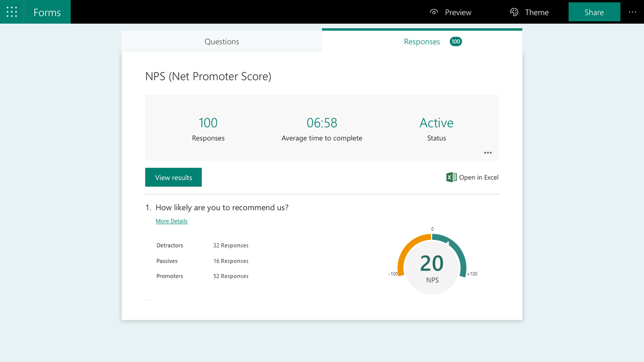Switch to the Questions tab
Viewport: 644px width, 362px height.
221,41
